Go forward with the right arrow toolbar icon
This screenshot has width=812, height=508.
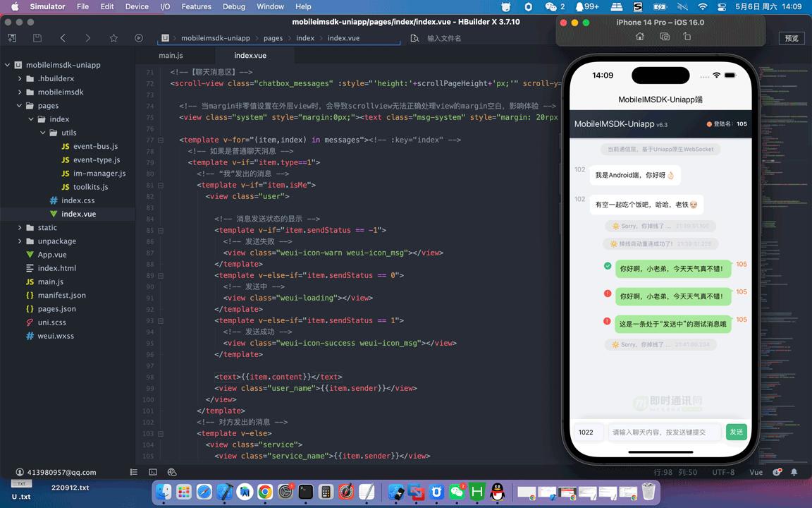[x=88, y=38]
